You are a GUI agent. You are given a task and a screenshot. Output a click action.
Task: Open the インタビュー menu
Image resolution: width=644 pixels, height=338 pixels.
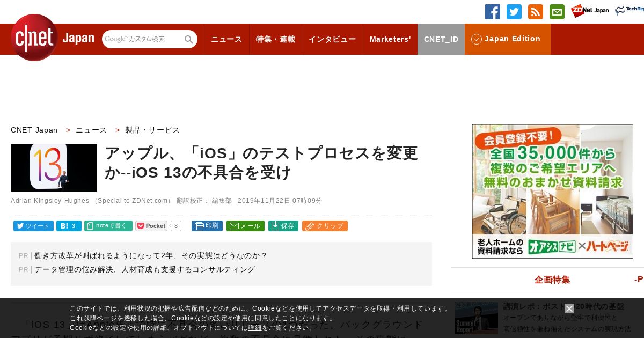pyautogui.click(x=332, y=39)
